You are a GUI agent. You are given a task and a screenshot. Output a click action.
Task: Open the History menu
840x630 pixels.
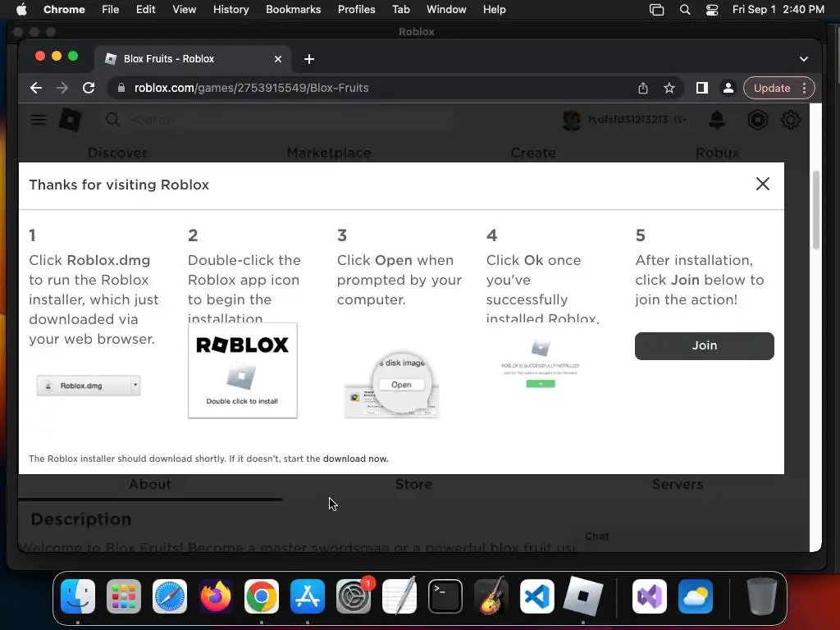[231, 9]
